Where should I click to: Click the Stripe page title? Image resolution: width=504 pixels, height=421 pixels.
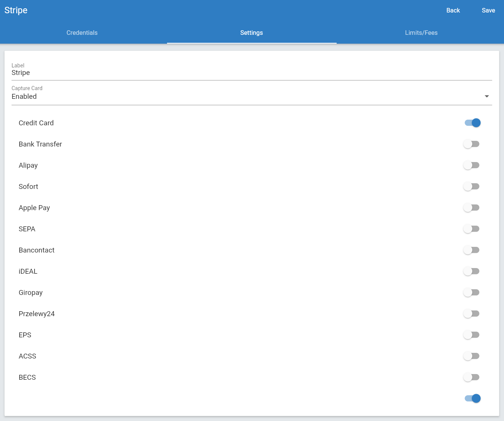tap(16, 10)
